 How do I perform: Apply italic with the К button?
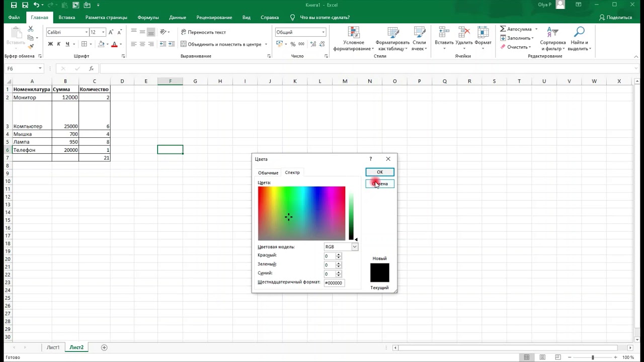click(58, 44)
